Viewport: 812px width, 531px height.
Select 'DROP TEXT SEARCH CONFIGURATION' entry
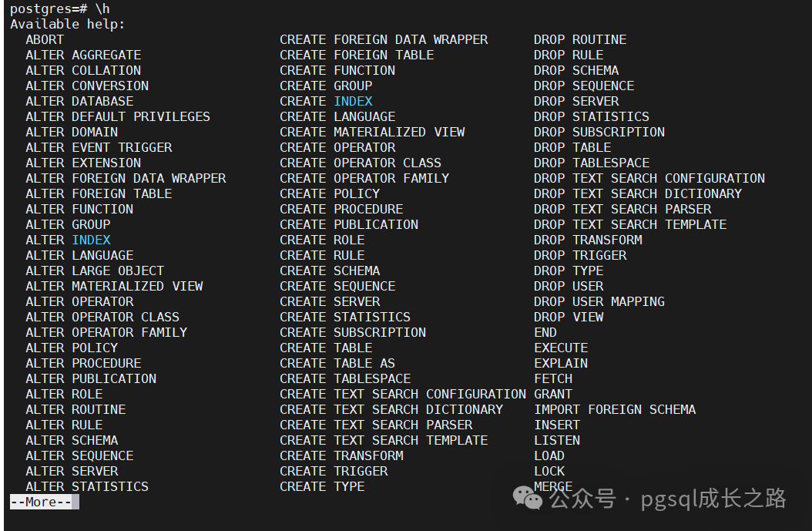click(x=649, y=178)
